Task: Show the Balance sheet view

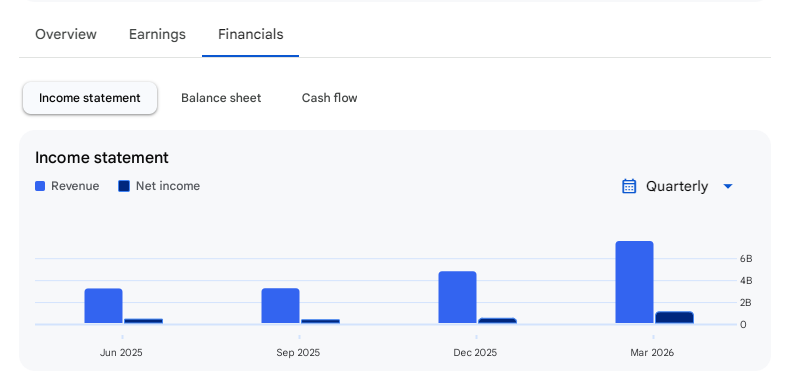Action: pos(221,98)
